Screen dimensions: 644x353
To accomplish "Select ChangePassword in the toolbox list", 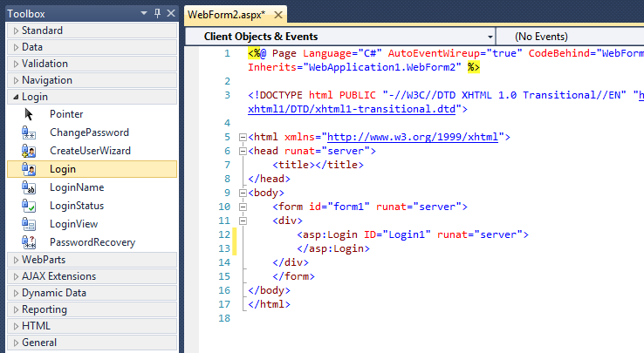I will click(x=92, y=132).
